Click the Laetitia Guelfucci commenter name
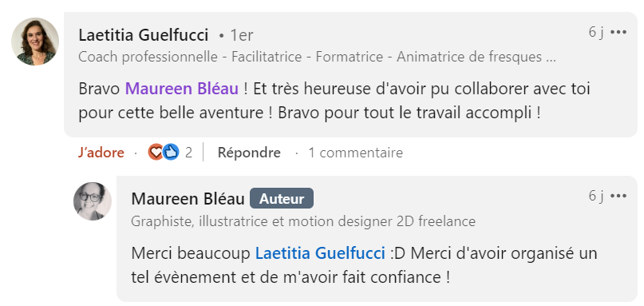 click(144, 35)
